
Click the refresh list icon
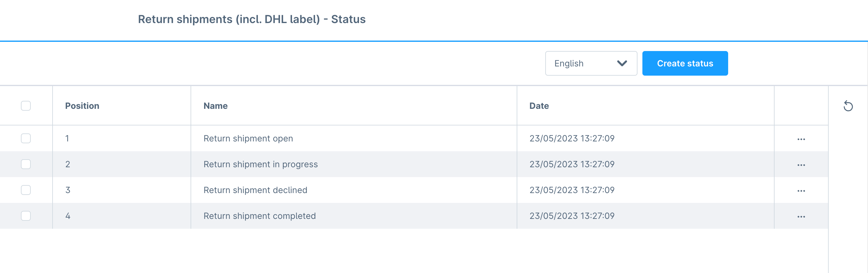pos(848,106)
